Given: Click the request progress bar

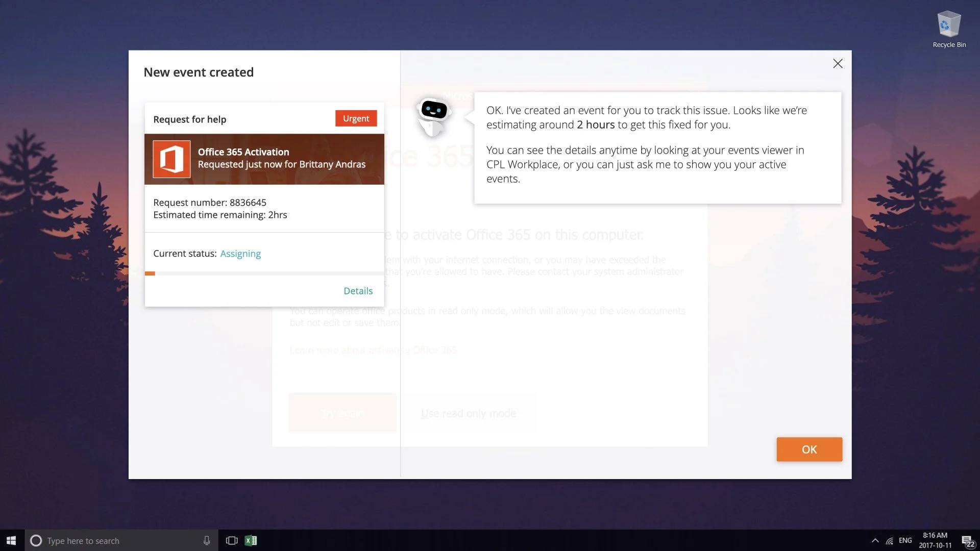Looking at the screenshot, I should [264, 273].
